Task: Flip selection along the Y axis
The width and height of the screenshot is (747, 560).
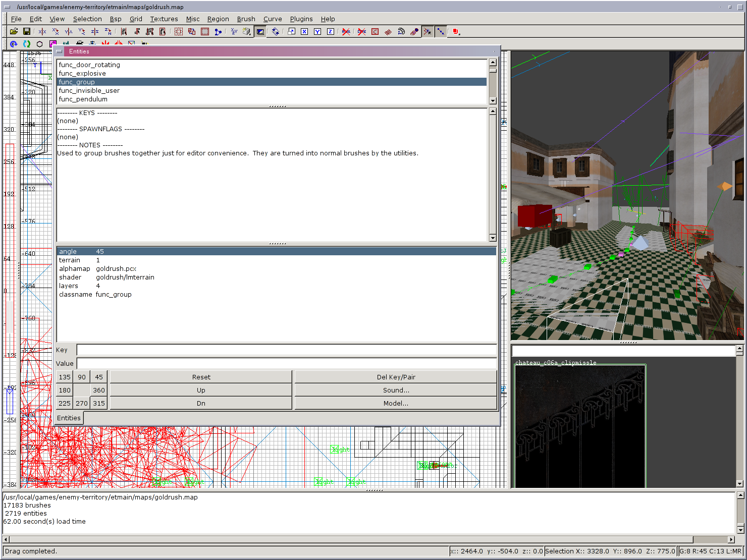Action: [69, 31]
